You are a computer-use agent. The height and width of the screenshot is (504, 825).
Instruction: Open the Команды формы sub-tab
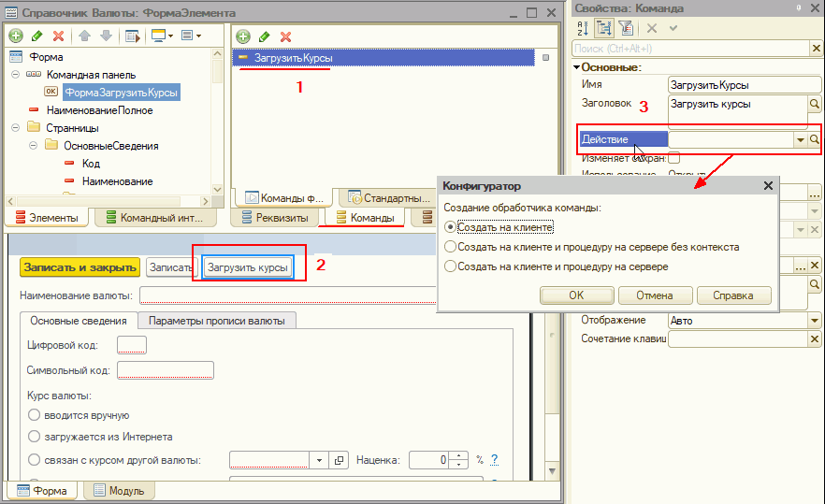pos(284,198)
